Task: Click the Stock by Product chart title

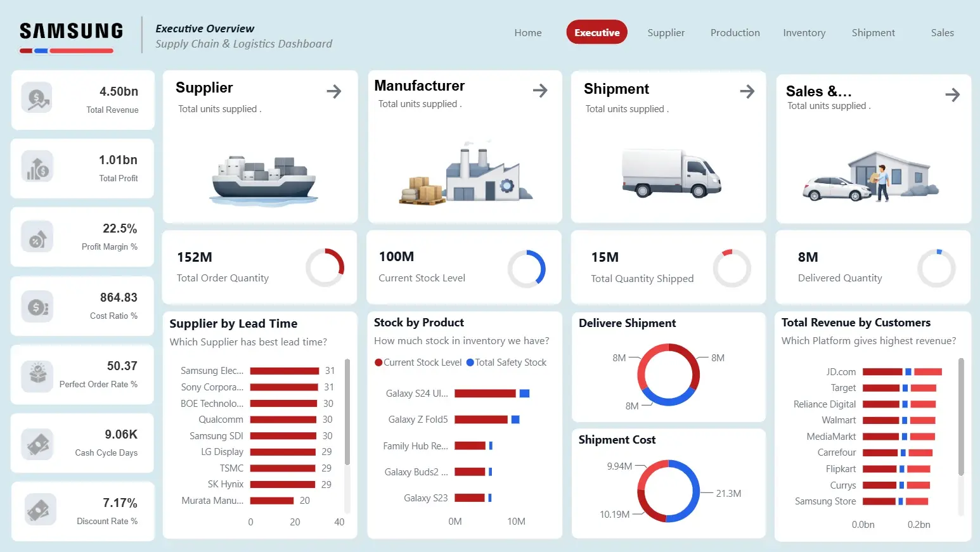Action: coord(419,323)
